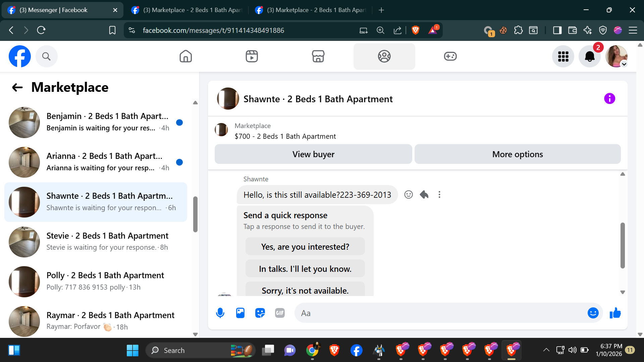Screen dimensions: 644x362
Task: Send 'Yes, are you interested?' quick response
Action: pos(305,247)
